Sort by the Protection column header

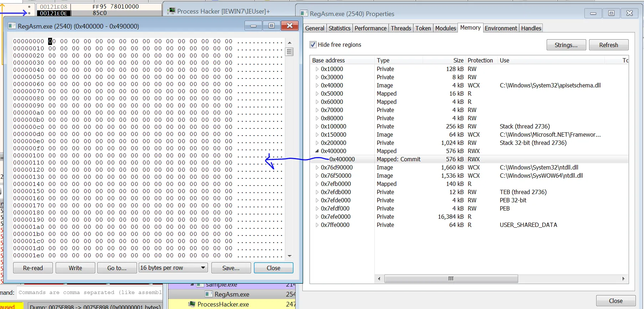pos(482,60)
